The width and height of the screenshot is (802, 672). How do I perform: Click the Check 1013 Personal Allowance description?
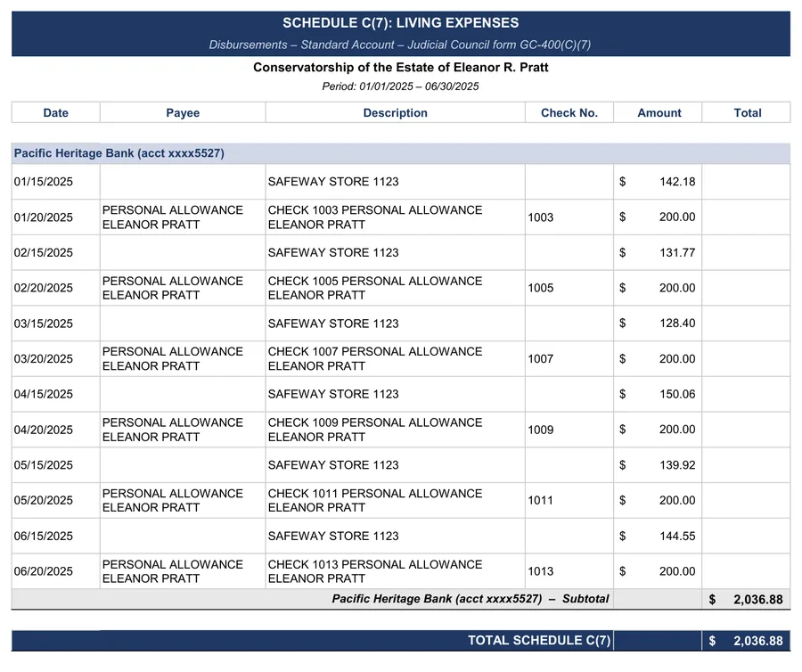pyautogui.click(x=375, y=571)
